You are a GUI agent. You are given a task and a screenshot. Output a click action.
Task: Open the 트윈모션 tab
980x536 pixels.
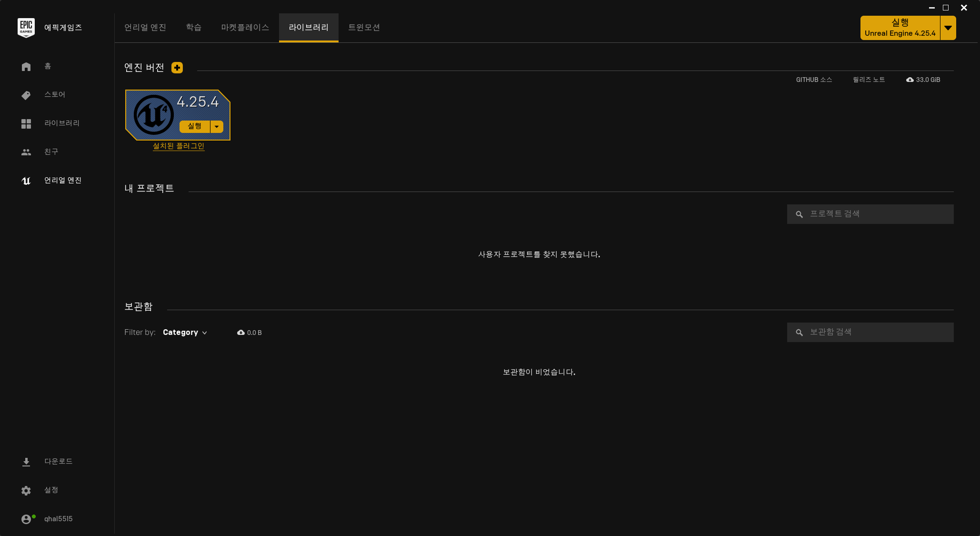coord(364,28)
